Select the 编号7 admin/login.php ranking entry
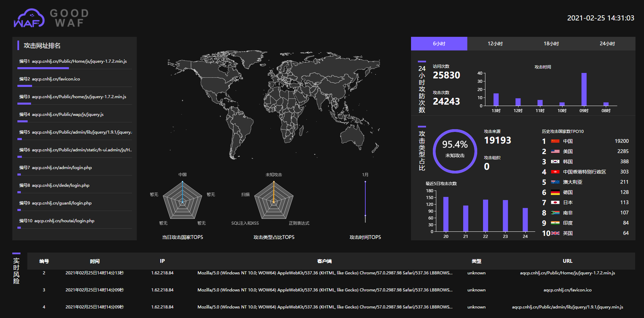This screenshot has width=644, height=318. [x=56, y=168]
